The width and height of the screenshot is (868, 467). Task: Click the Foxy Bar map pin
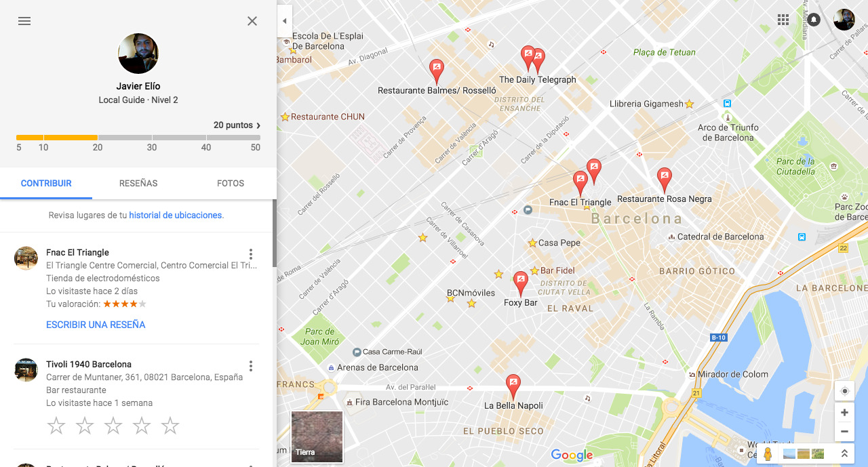tap(521, 284)
